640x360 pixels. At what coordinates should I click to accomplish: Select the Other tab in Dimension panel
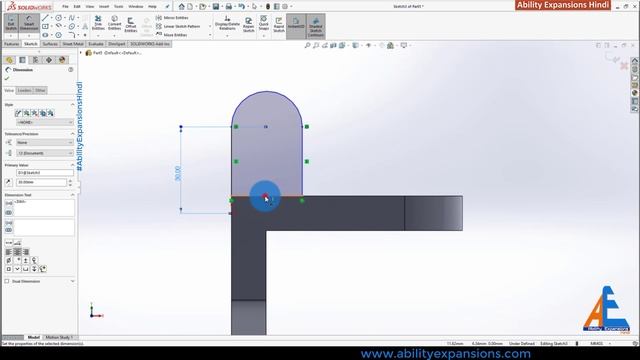point(40,91)
